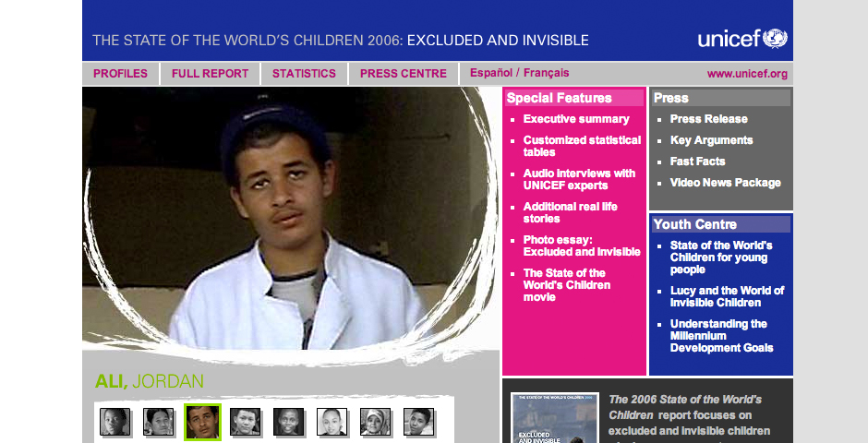Open Photo essay: Excluded and Invisible
Image resolution: width=868 pixels, height=443 pixels.
click(x=582, y=245)
